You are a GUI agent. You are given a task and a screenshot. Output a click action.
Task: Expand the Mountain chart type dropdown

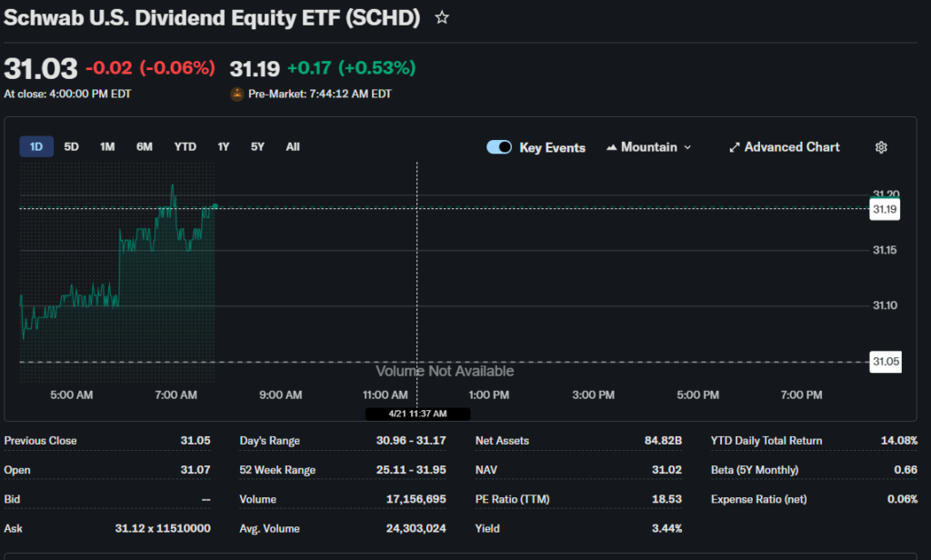point(648,147)
